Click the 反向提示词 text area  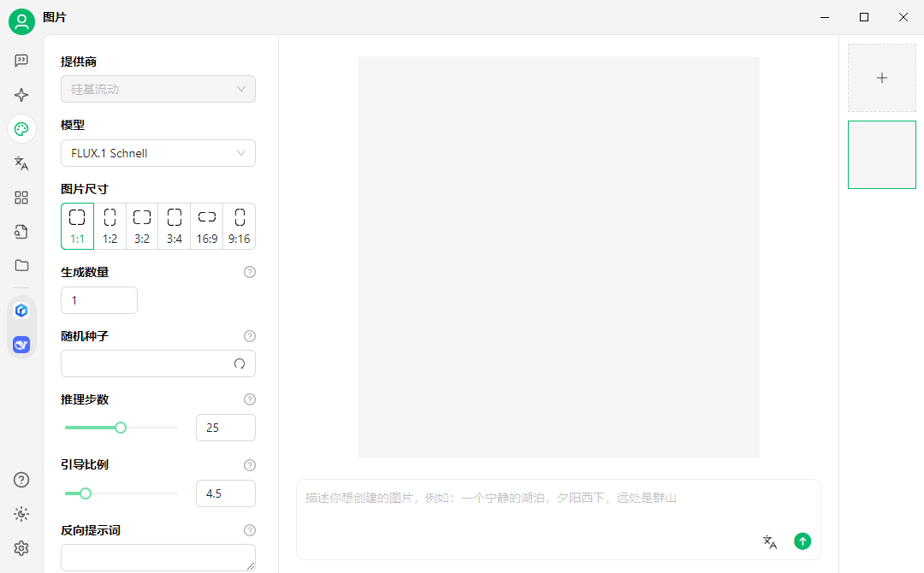pos(158,558)
